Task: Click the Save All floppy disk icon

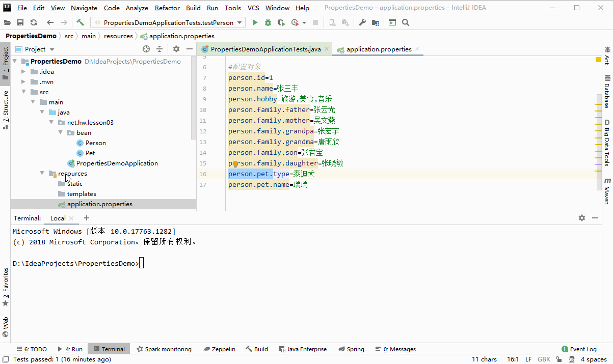Action: (x=20, y=22)
